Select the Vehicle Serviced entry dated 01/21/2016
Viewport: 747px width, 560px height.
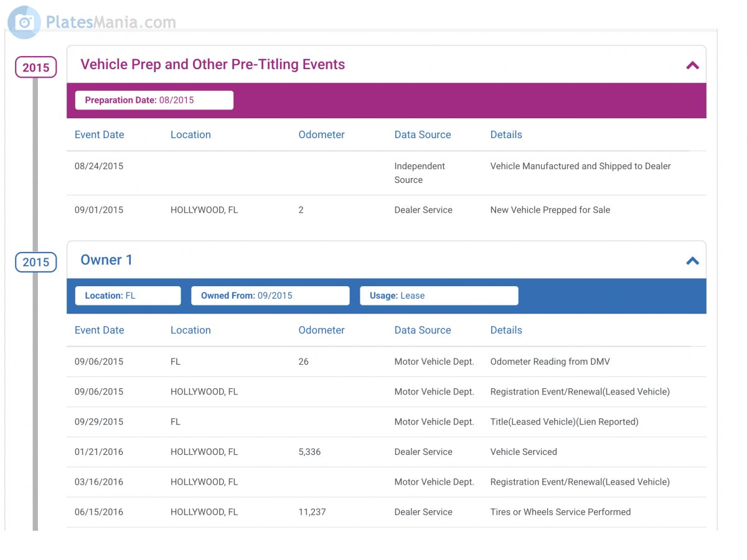point(524,452)
